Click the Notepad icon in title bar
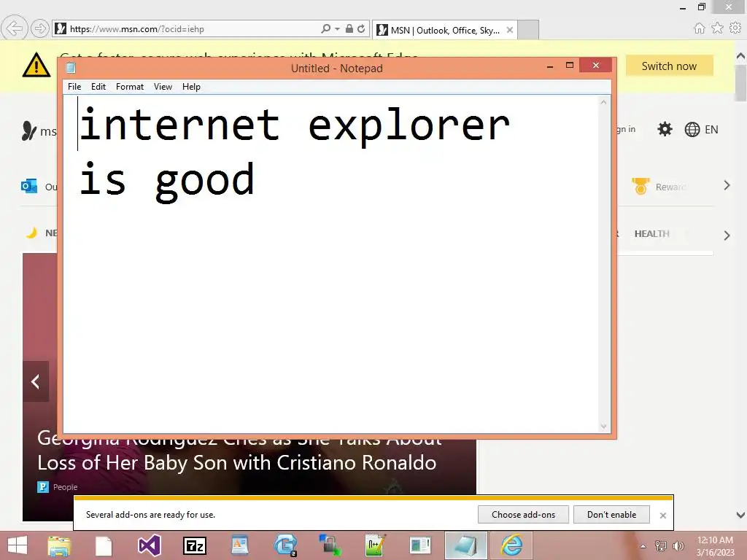 (71, 68)
